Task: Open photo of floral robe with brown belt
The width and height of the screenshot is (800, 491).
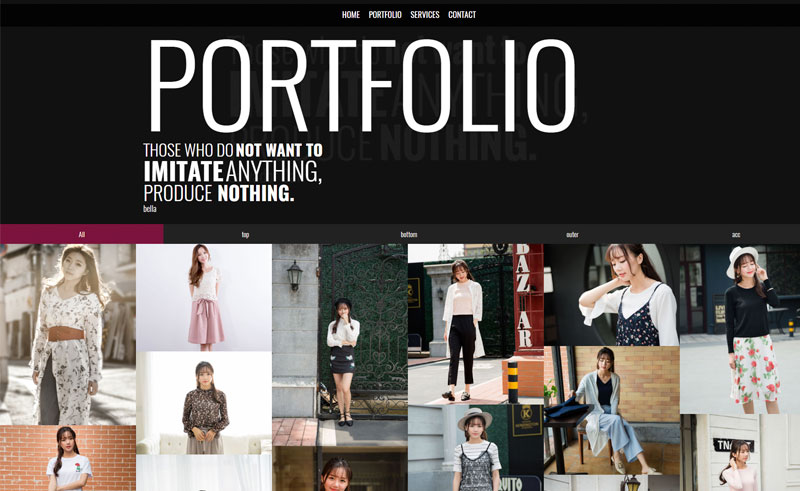Action: [68, 334]
